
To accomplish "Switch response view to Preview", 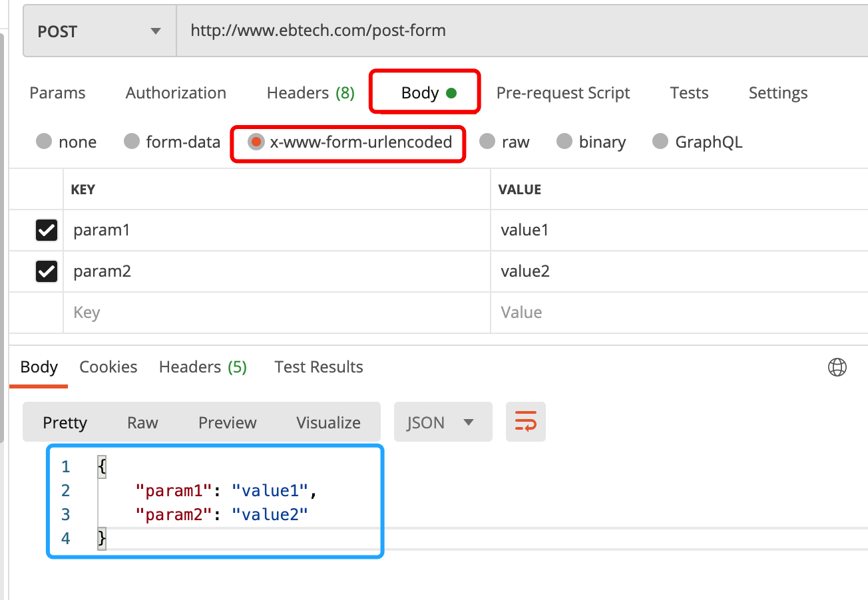I will [x=228, y=422].
